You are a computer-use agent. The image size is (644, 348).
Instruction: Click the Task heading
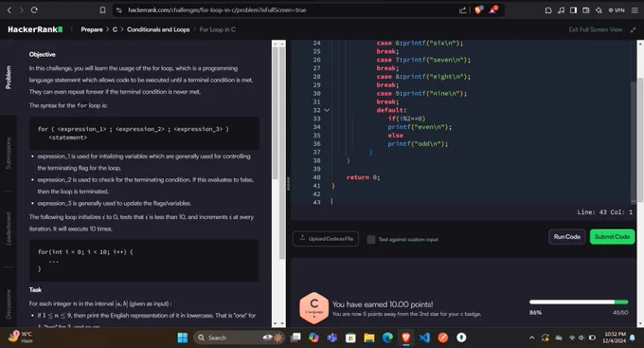click(x=35, y=289)
